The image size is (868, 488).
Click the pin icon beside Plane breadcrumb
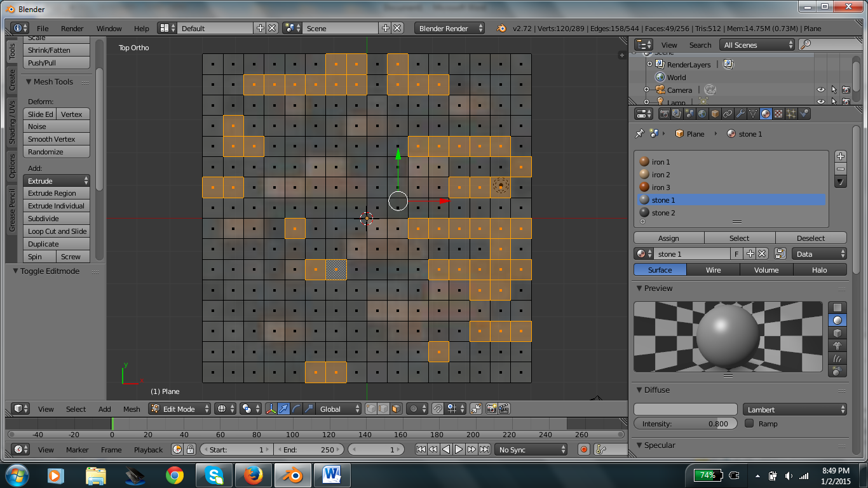pyautogui.click(x=639, y=134)
